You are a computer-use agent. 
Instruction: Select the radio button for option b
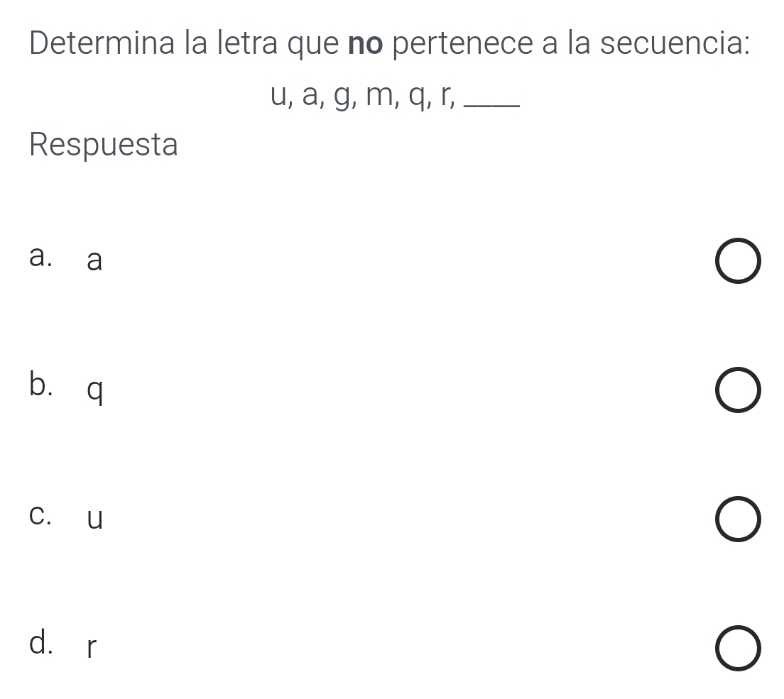tap(737, 391)
